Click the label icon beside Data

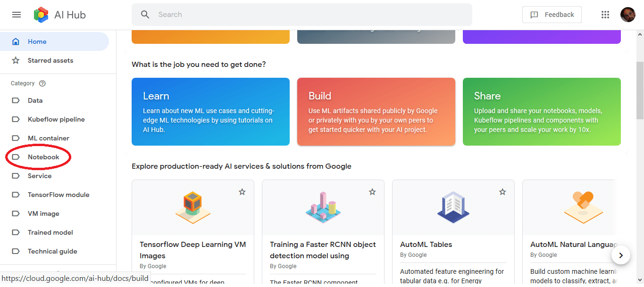click(16, 100)
